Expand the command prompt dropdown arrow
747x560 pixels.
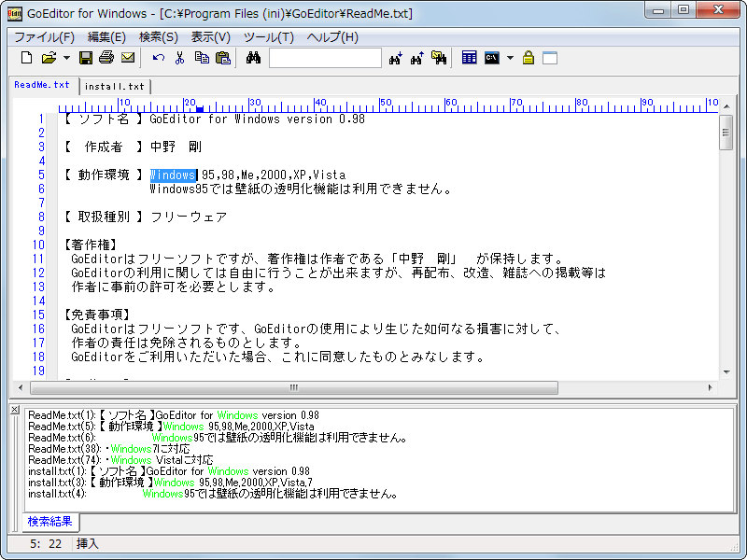[510, 58]
